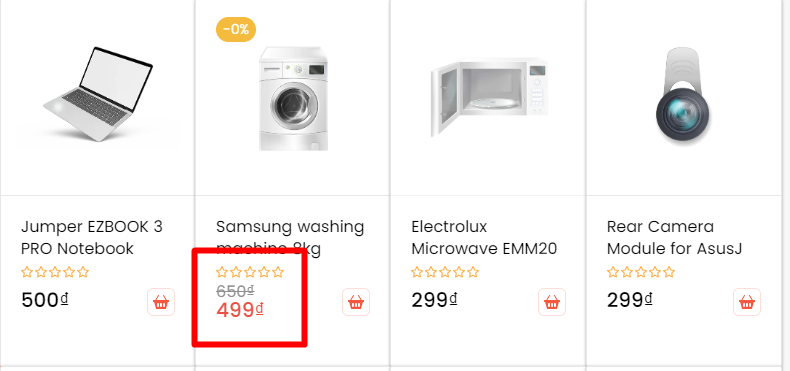Screen dimensions: 790x371
Task: View the camera lens product image
Action: (684, 96)
